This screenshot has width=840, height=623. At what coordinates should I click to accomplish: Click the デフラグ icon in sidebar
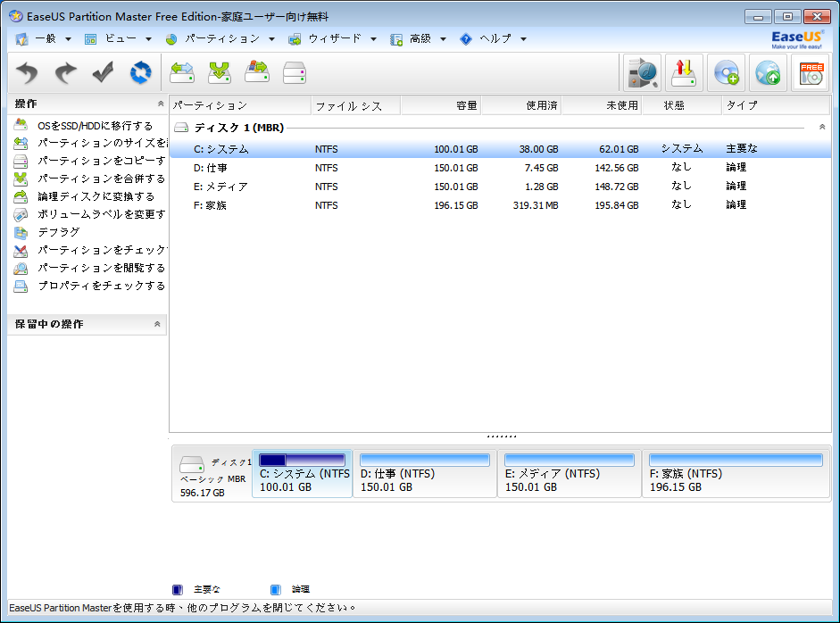pyautogui.click(x=21, y=232)
